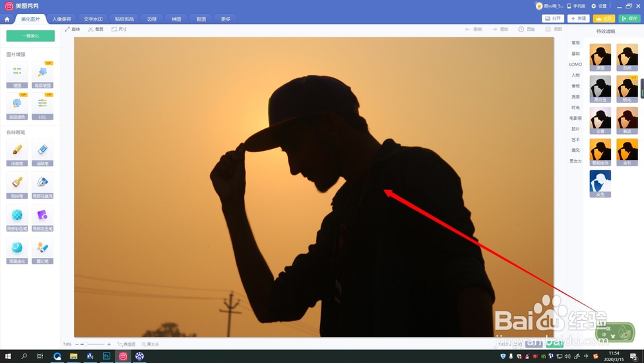Click the 打开 open image button
Viewport: 644px width, 363px height.
click(553, 19)
